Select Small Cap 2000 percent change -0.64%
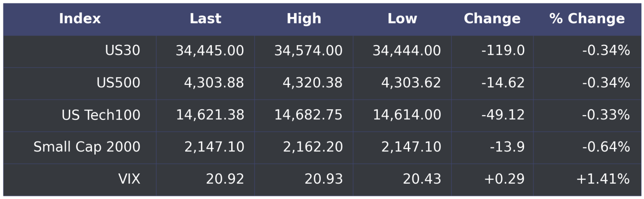 point(606,147)
